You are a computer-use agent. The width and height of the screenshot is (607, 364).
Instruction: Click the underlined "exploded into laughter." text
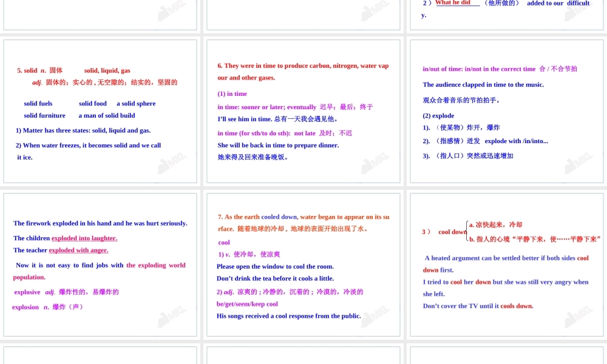[x=84, y=238]
